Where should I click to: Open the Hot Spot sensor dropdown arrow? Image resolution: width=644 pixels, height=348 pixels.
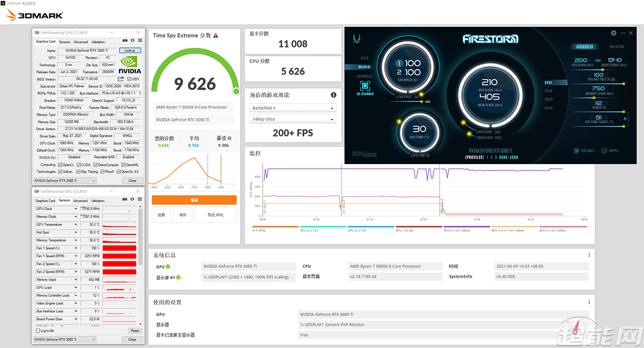[x=76, y=232]
